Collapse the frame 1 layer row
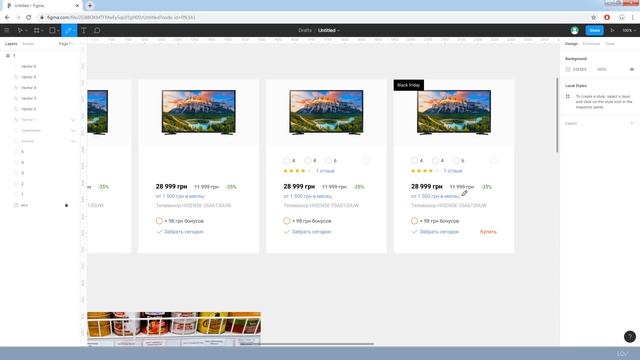 pyautogui.click(x=8, y=56)
